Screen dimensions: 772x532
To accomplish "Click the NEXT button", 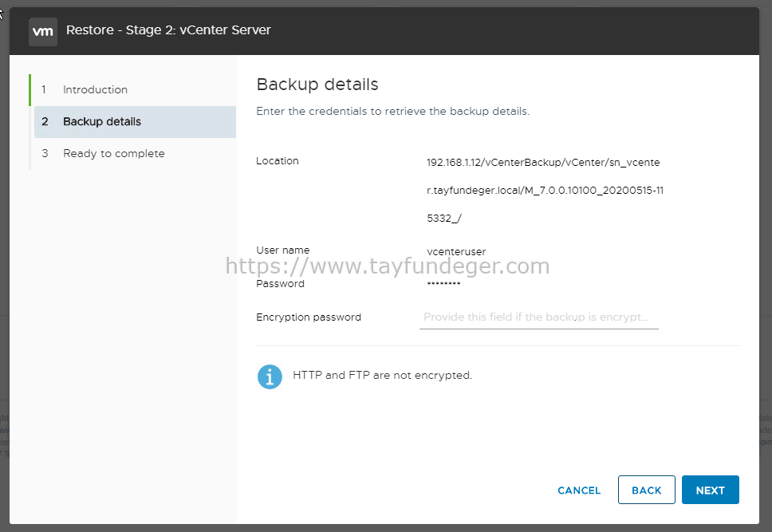I will tap(711, 491).
